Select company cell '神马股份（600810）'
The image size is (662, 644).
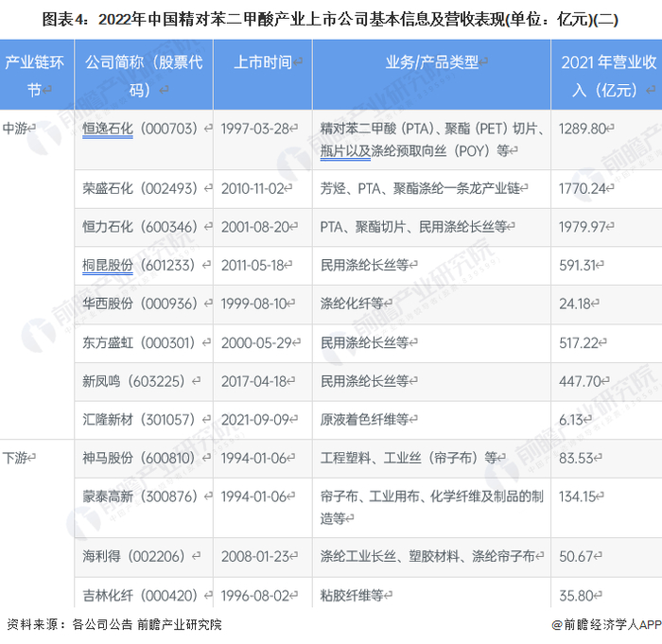pos(144,459)
